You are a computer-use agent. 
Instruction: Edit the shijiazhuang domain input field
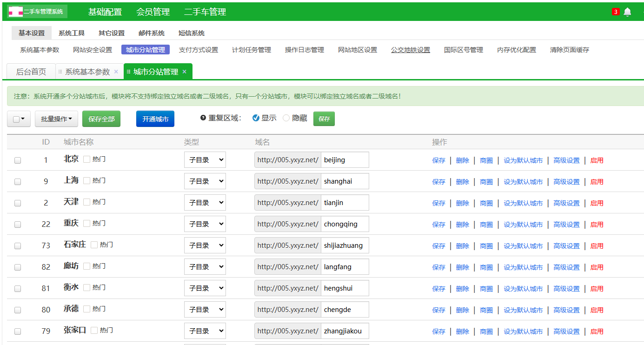click(x=345, y=245)
